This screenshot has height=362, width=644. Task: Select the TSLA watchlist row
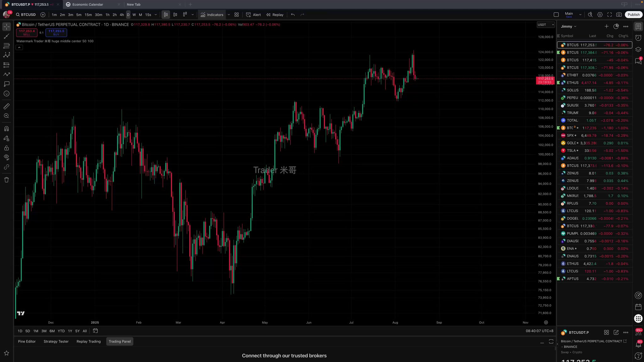pyautogui.click(x=594, y=151)
